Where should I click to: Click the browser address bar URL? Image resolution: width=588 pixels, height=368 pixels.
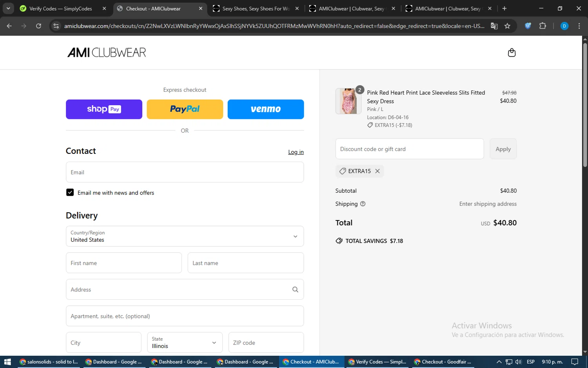coord(274,26)
